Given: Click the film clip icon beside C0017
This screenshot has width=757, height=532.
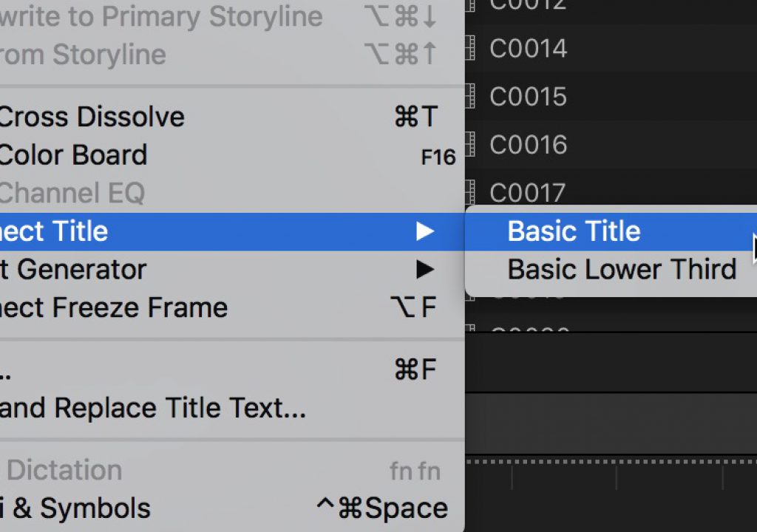Looking at the screenshot, I should (470, 191).
